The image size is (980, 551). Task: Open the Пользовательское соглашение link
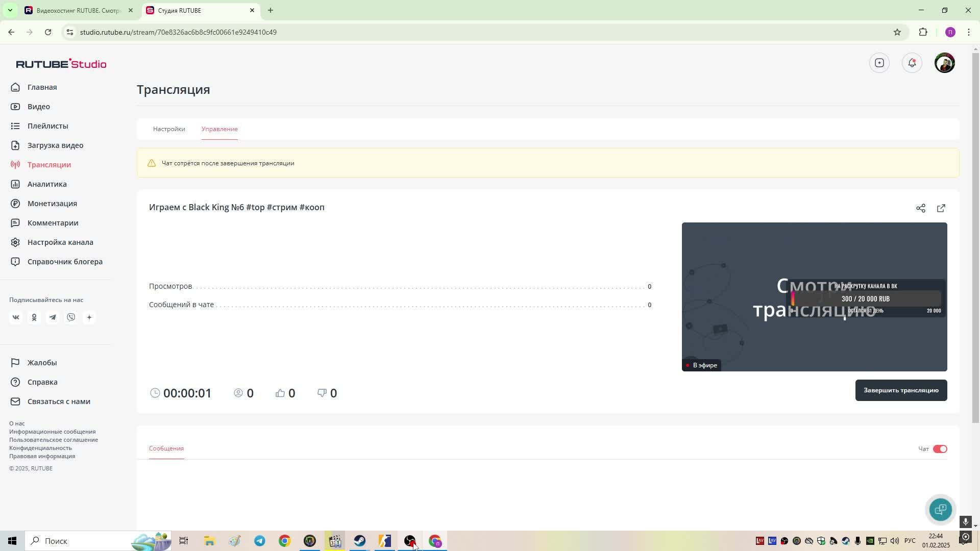pyautogui.click(x=54, y=440)
